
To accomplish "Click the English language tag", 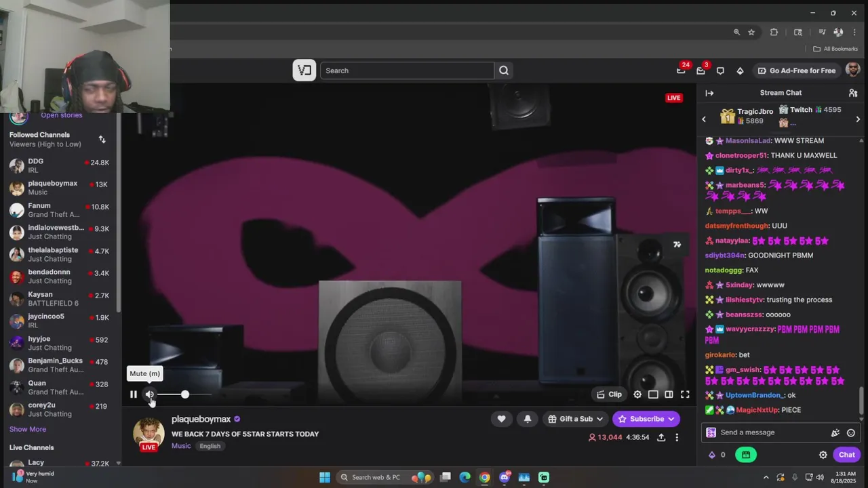I will 210,446.
